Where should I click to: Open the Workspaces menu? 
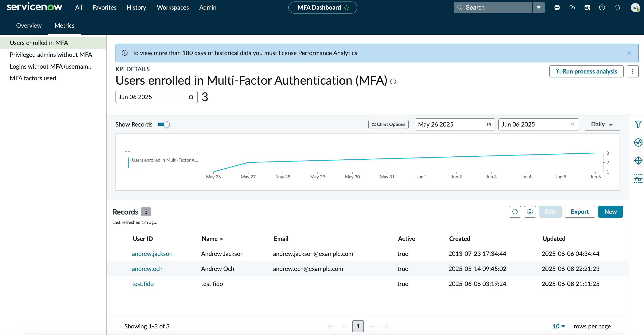pos(173,8)
